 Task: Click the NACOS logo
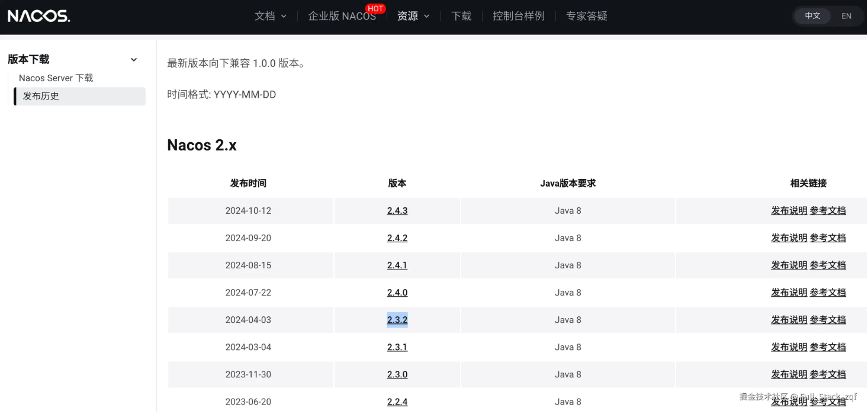(x=39, y=16)
